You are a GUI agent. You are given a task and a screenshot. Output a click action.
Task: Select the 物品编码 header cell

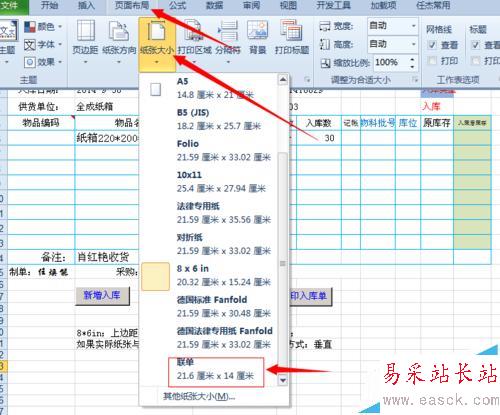pos(41,123)
